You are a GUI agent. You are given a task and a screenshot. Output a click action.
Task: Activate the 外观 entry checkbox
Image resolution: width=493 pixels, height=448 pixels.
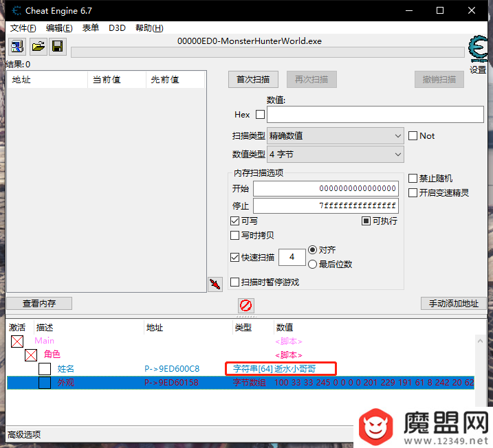click(x=45, y=383)
